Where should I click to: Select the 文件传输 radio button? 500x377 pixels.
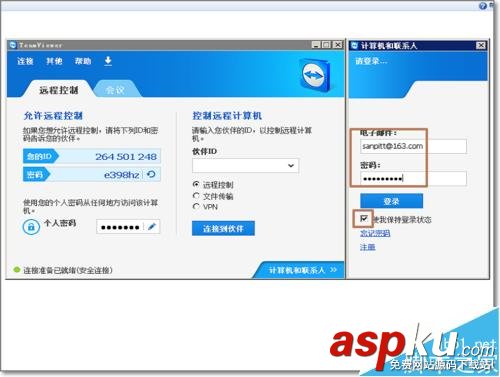[x=196, y=196]
